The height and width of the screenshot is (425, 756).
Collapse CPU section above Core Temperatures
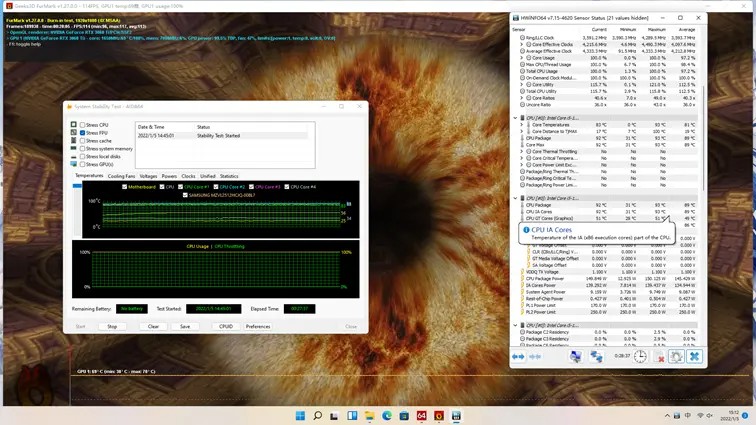(515, 118)
